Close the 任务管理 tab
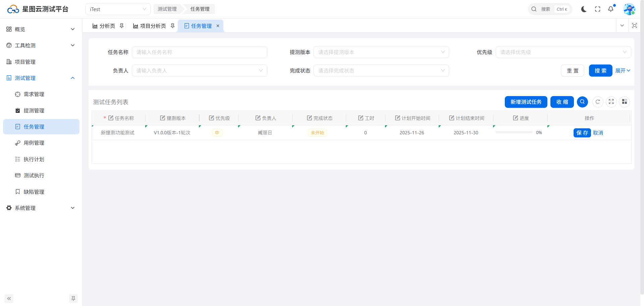 (218, 26)
